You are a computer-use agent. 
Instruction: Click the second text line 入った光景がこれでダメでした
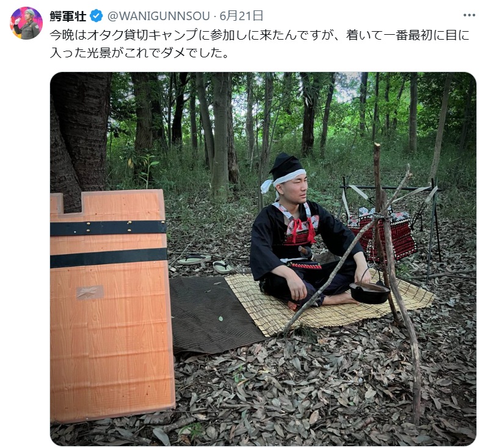[140, 53]
